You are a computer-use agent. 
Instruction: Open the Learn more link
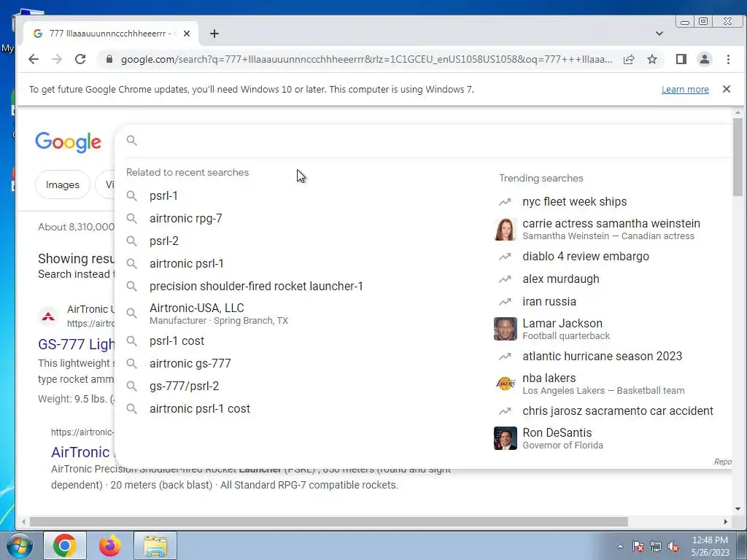pos(684,90)
